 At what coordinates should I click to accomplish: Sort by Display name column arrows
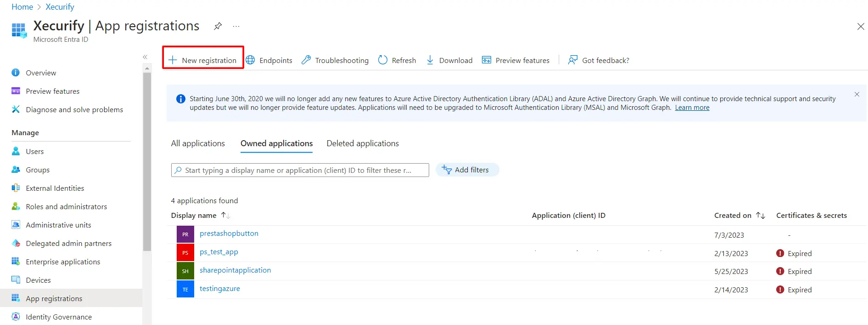point(225,215)
